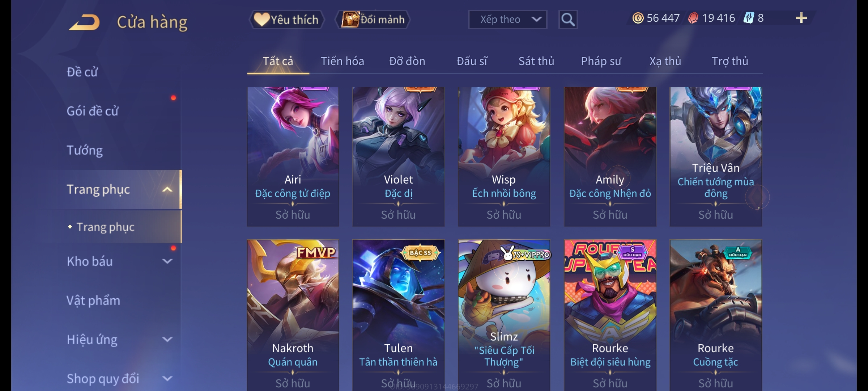This screenshot has width=868, height=391.
Task: Click the blue ticket currency icon
Action: [x=748, y=18]
